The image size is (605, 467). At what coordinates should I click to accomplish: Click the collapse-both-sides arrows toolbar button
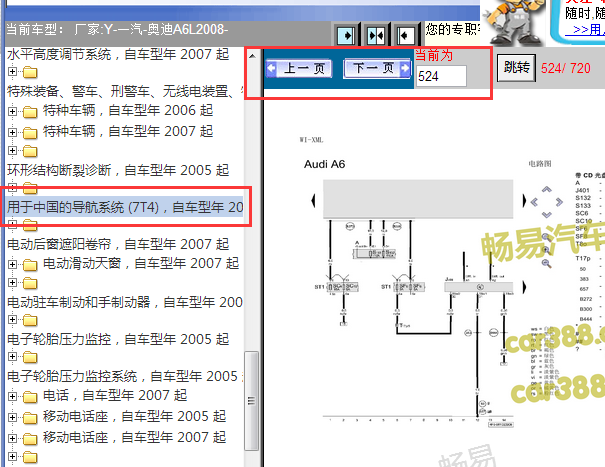(x=376, y=36)
